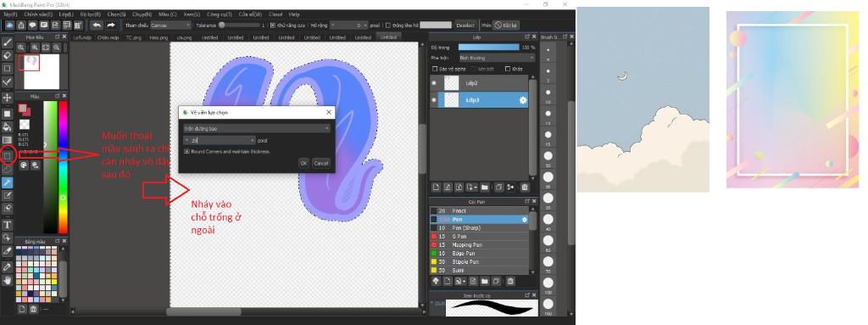The width and height of the screenshot is (868, 325).
Task: Open the Tham chiếu Canvas dropdown
Action: coord(171,25)
